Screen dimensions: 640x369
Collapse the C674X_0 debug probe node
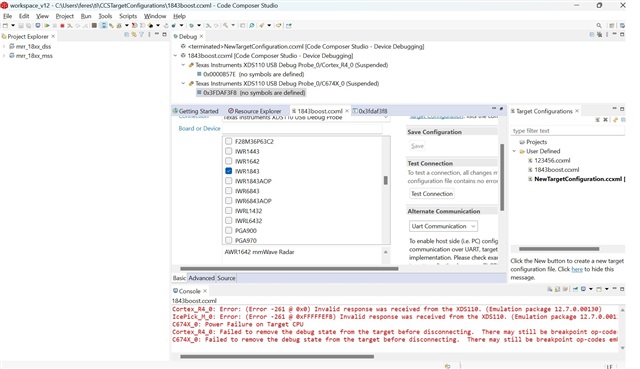(183, 83)
